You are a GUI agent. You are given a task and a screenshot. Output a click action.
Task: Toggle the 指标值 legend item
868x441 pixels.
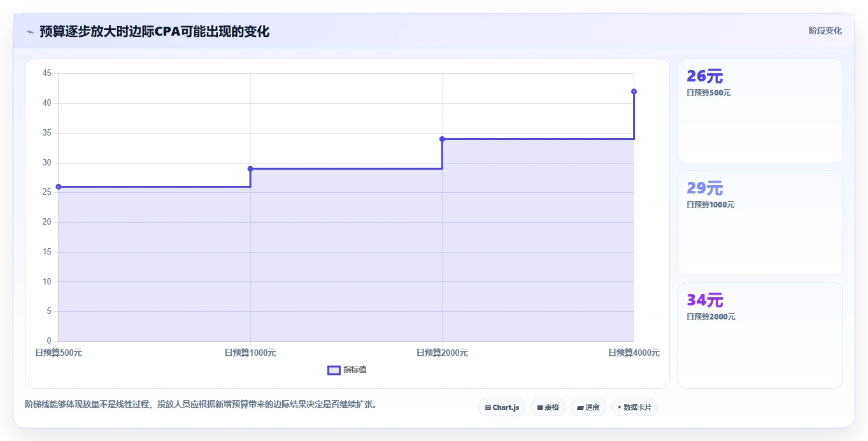[x=347, y=370]
